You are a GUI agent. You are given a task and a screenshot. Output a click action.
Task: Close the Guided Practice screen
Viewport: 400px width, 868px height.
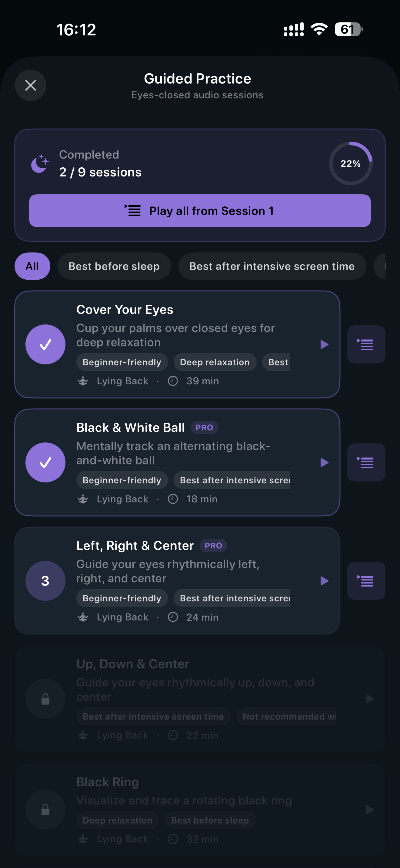click(x=30, y=85)
